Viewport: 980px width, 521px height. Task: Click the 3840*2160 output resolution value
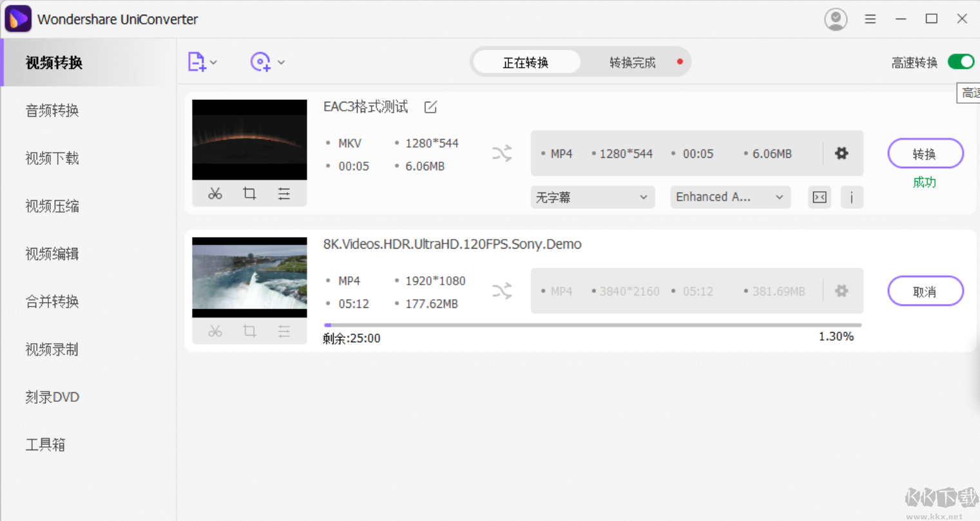pyautogui.click(x=629, y=291)
